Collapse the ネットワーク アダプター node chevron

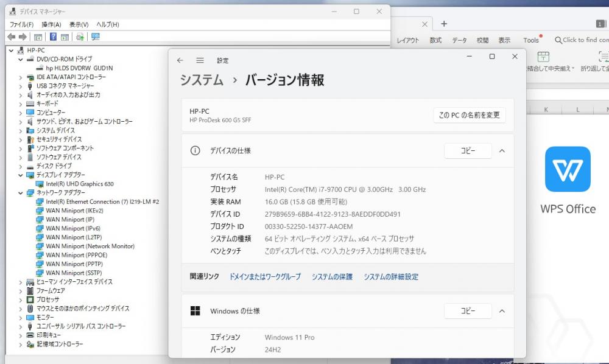(21, 193)
